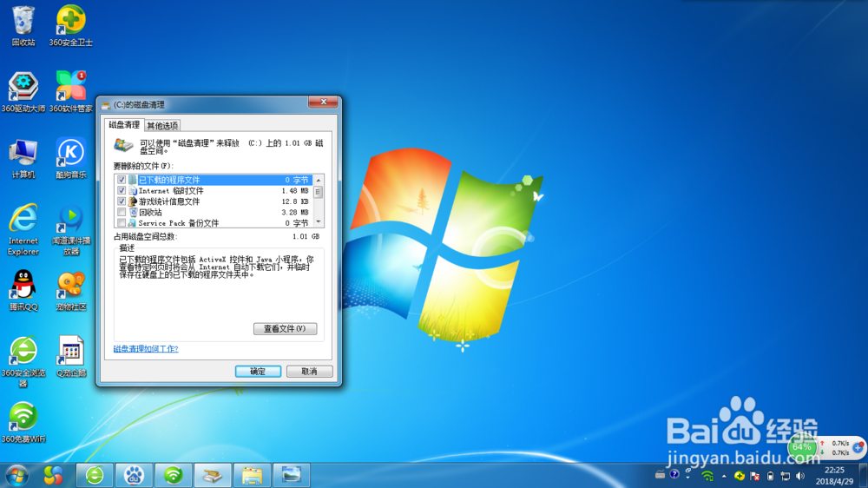Click the 360 guard tray icon
Image resolution: width=868 pixels, height=488 pixels.
click(x=739, y=476)
